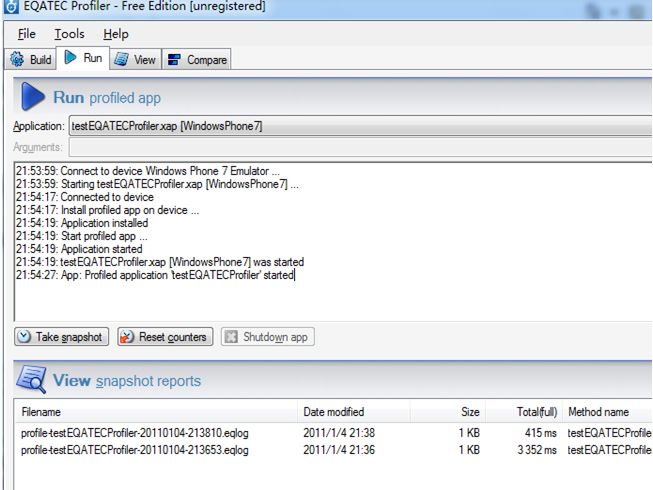Image resolution: width=653 pixels, height=490 pixels.
Task: Switch to the Build tab
Action: (31, 60)
